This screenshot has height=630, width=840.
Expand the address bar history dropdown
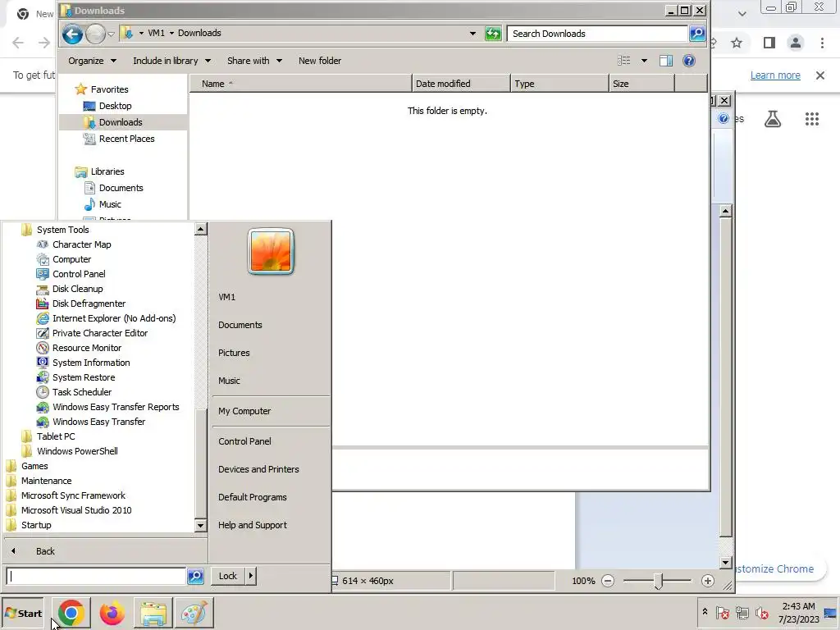click(x=472, y=33)
